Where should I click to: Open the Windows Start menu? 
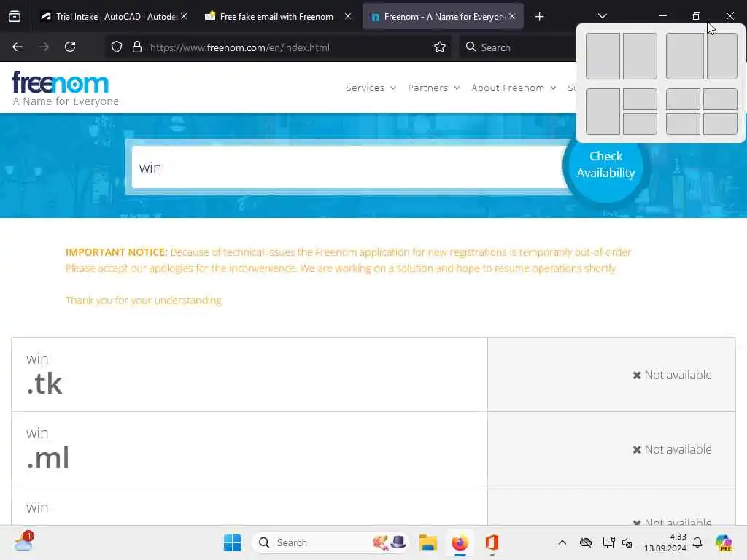coord(233,542)
